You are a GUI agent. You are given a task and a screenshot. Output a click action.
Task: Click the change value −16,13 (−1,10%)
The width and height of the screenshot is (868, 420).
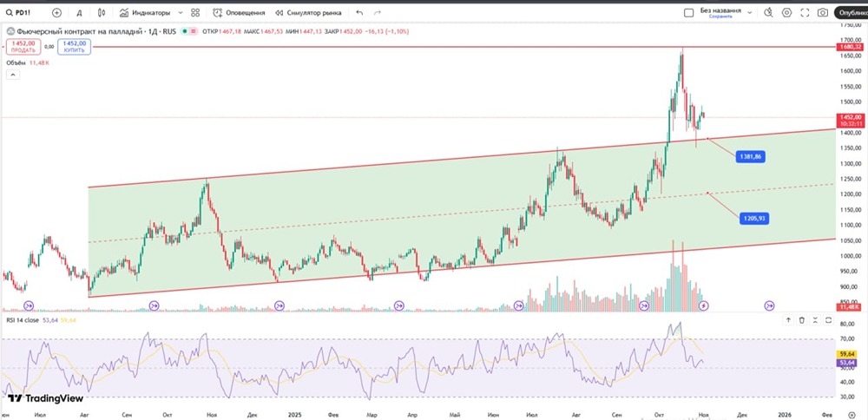tap(386, 31)
